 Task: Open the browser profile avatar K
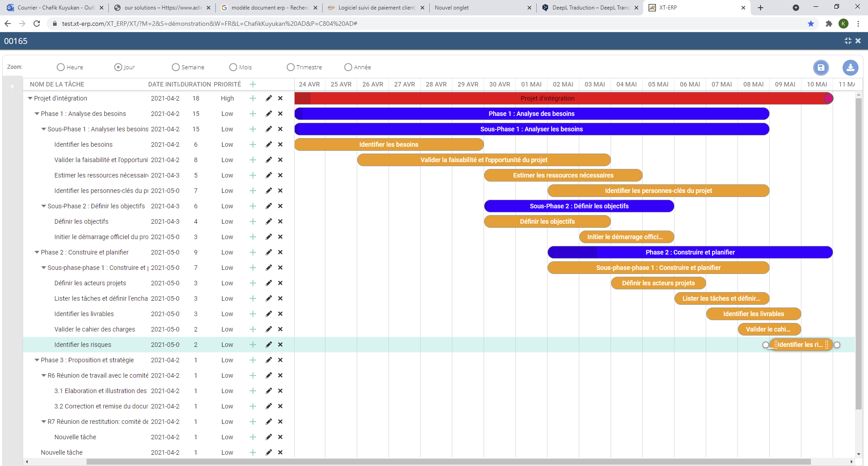[844, 24]
